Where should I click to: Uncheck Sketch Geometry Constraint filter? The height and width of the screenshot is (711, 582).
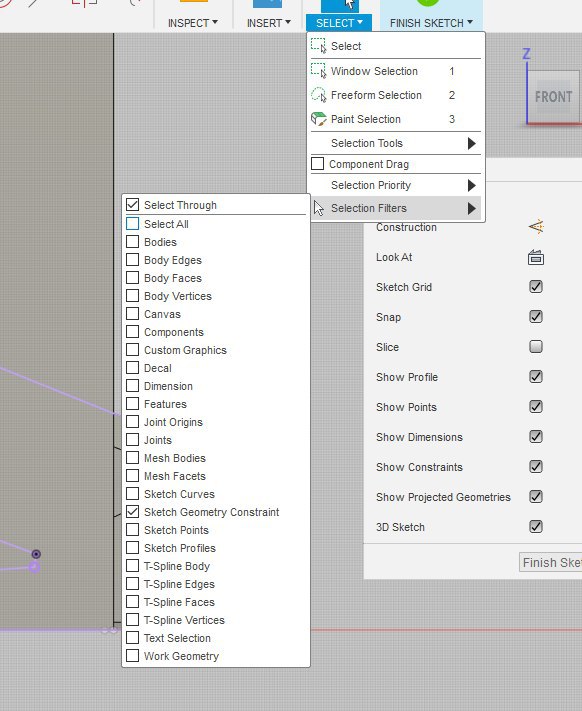[x=132, y=511]
